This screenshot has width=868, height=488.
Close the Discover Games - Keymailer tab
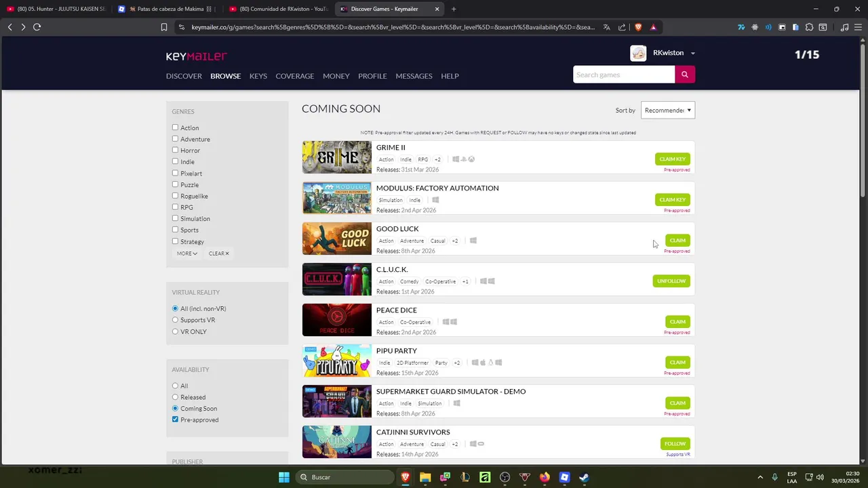coord(437,9)
